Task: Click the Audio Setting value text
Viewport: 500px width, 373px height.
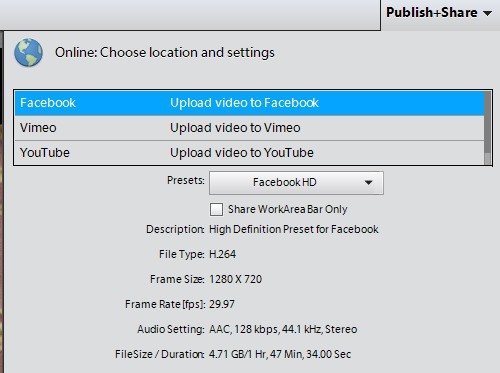Action: coord(283,329)
